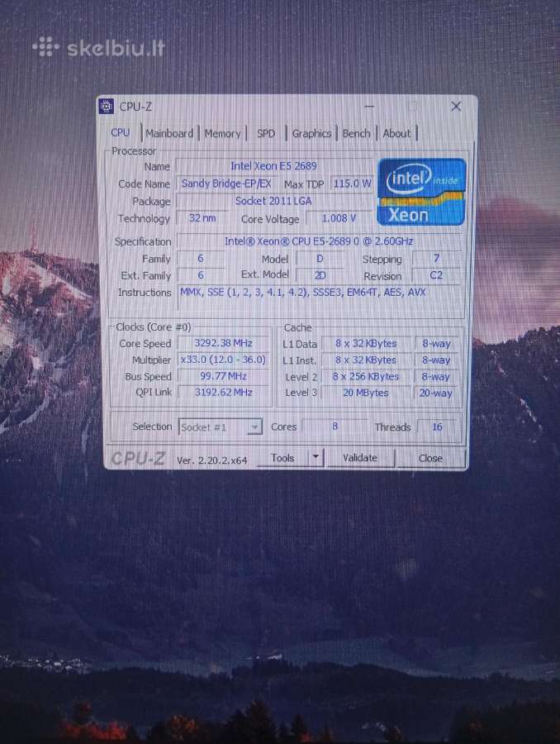Switch to the SPD tab
This screenshot has height=744, width=560.
tap(265, 134)
